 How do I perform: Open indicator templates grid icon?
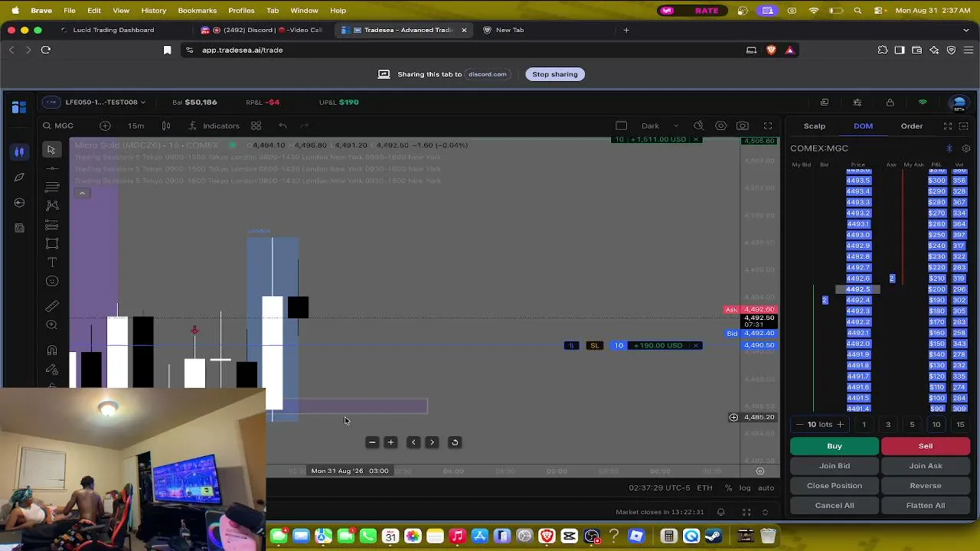tap(256, 126)
